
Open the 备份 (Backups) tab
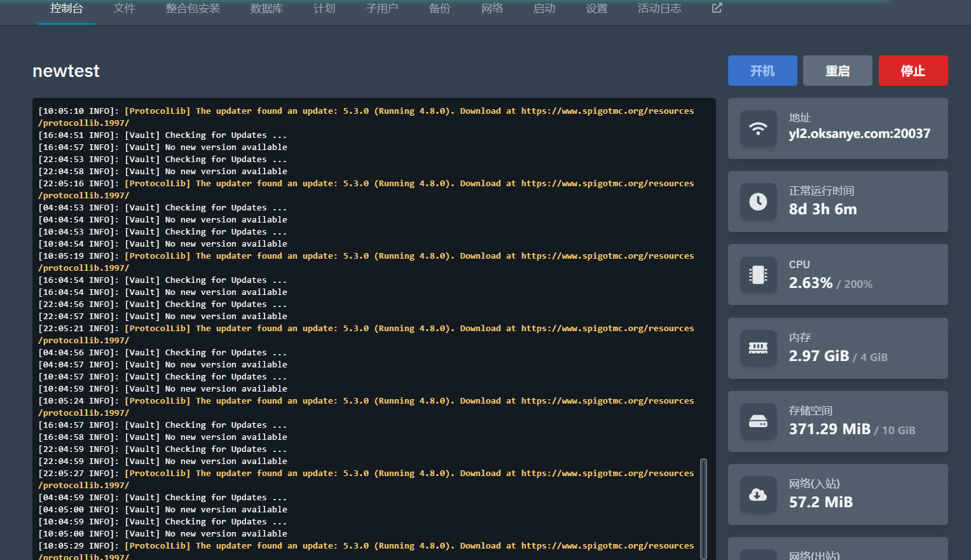pos(439,9)
